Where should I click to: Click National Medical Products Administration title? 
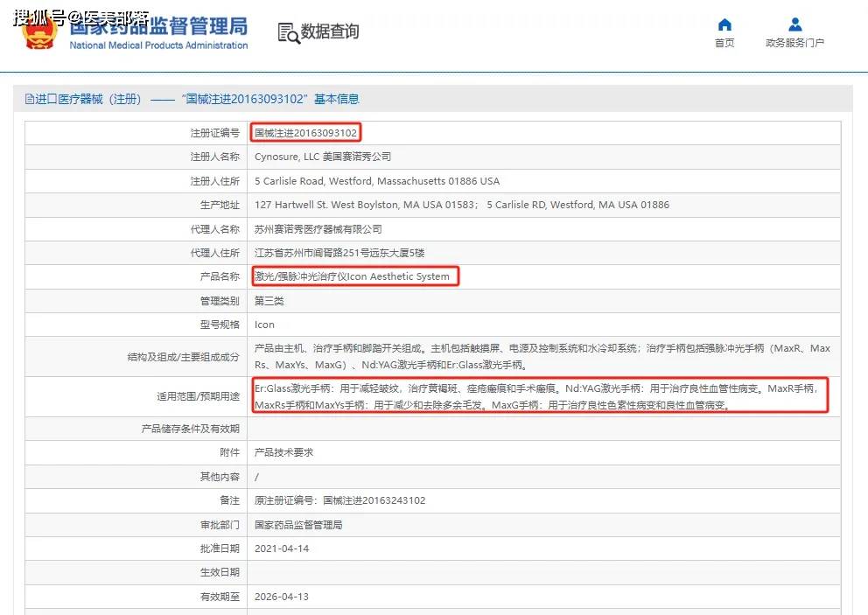[x=158, y=45]
